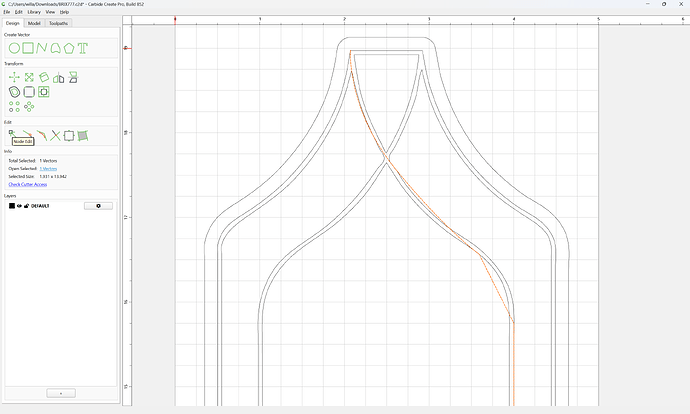The height and width of the screenshot is (414, 690).
Task: Select the Rectangle vector tool
Action: (28, 48)
